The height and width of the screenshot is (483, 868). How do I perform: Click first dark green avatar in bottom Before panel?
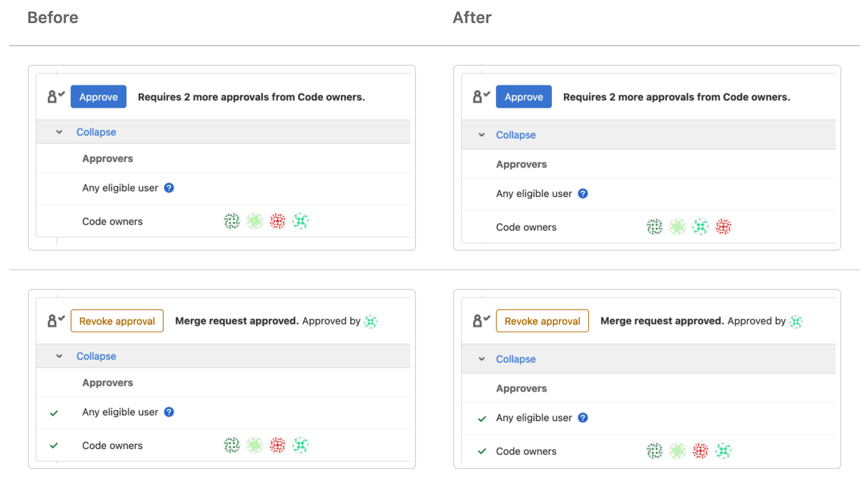[232, 445]
